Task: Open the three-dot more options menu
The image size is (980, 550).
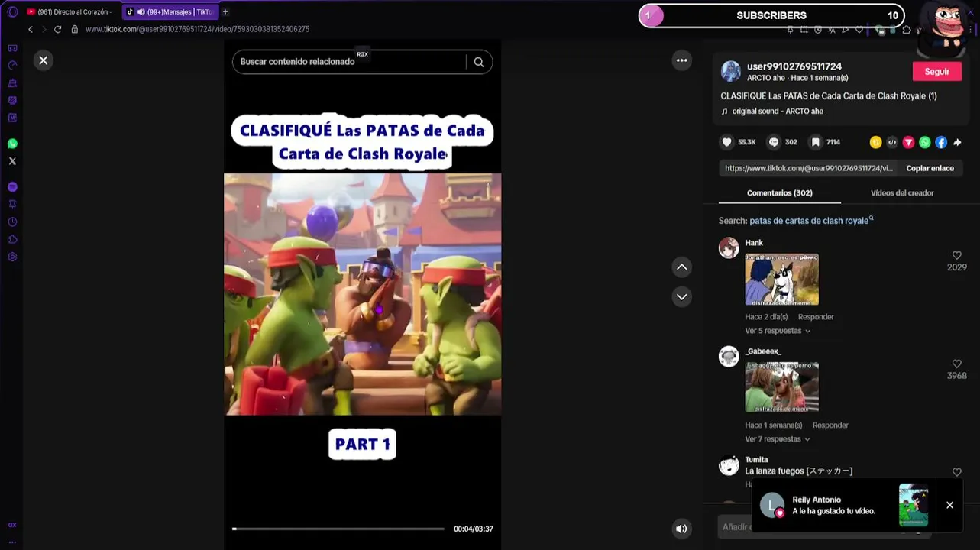Action: (x=682, y=60)
